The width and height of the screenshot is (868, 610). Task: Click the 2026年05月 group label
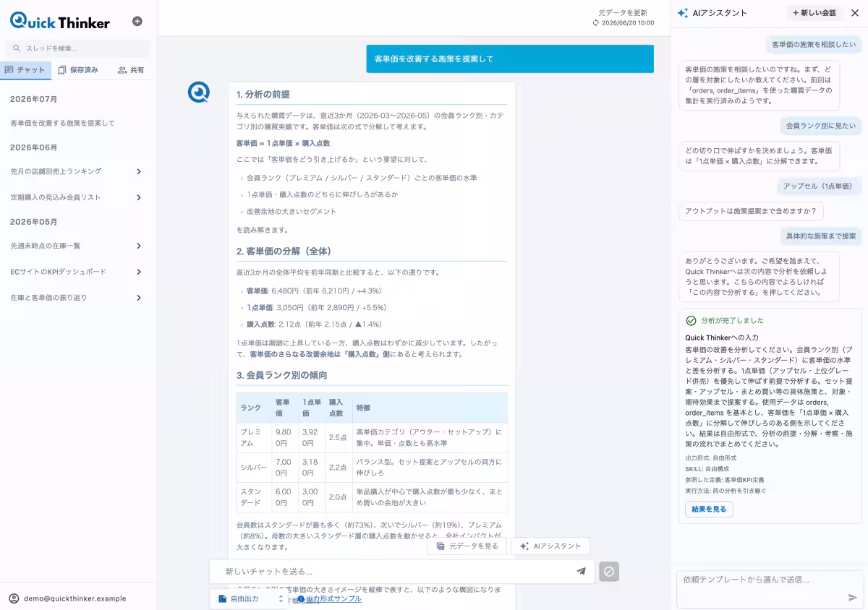[34, 222]
